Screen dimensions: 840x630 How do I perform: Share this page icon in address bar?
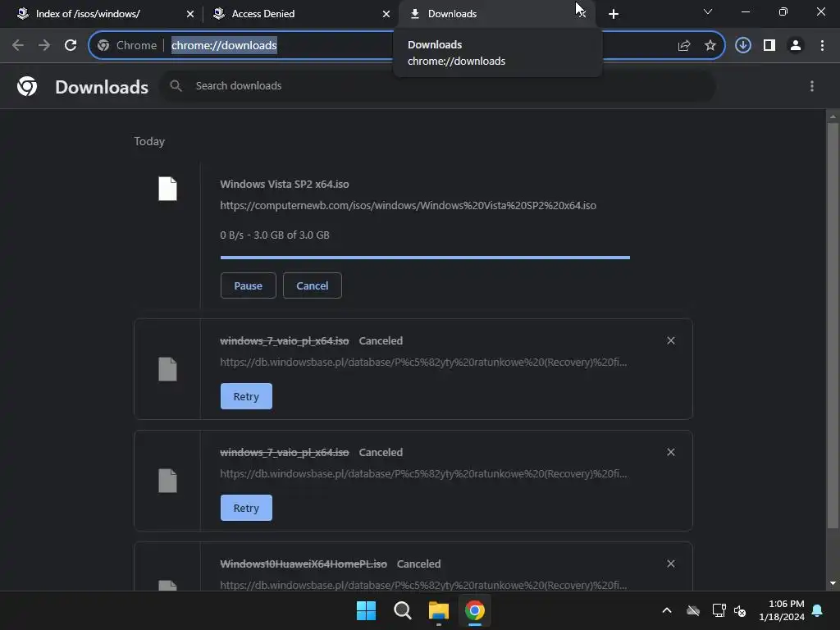tap(684, 46)
